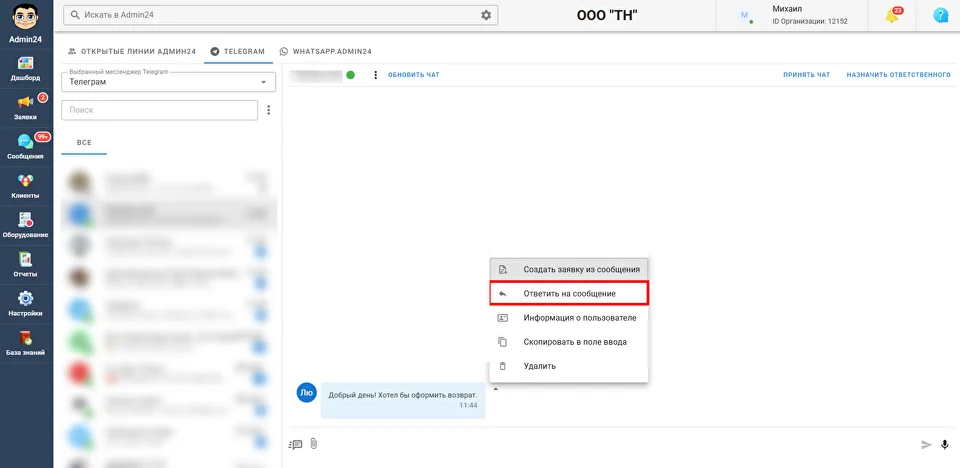This screenshot has width=960, height=468.
Task: Select the ВСЕ chats filter tab
Action: click(x=84, y=143)
